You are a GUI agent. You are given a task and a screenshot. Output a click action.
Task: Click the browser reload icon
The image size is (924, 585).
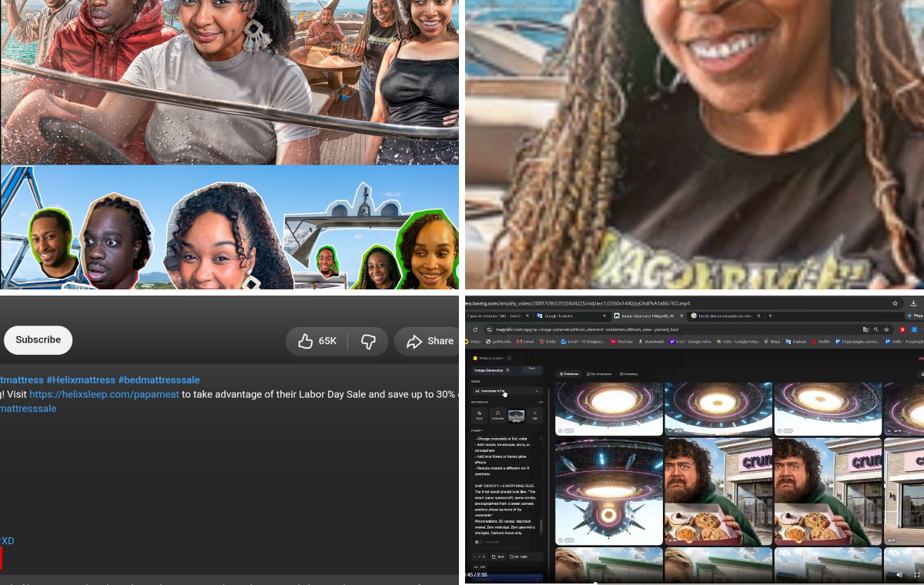click(x=476, y=329)
